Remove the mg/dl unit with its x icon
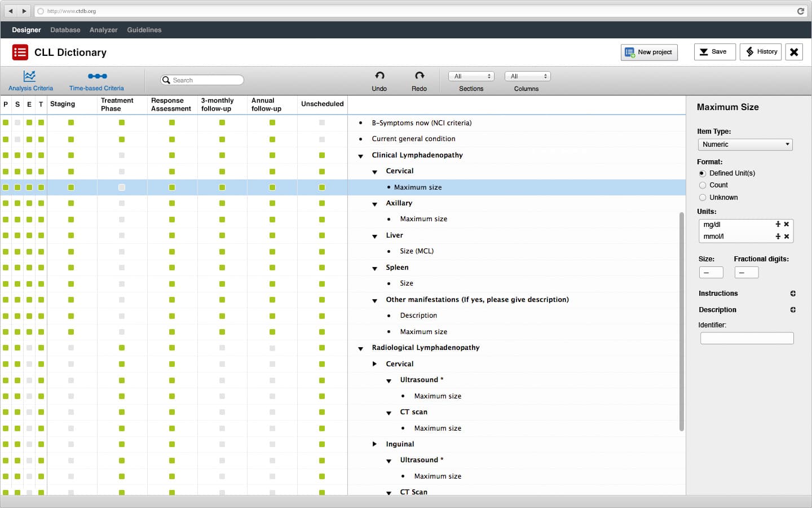 [787, 225]
